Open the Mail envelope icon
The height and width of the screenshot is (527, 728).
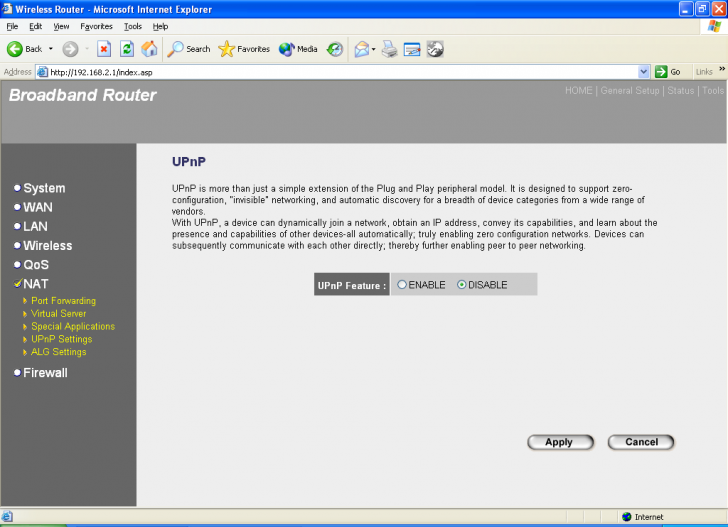coord(361,49)
